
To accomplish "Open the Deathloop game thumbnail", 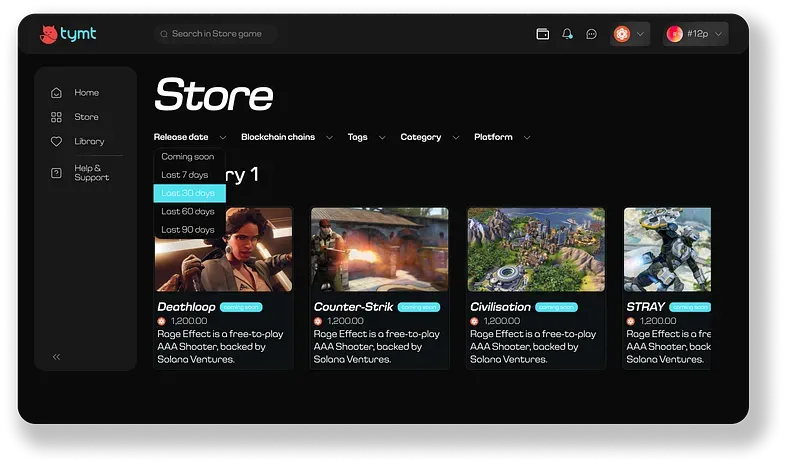I will pyautogui.click(x=224, y=250).
